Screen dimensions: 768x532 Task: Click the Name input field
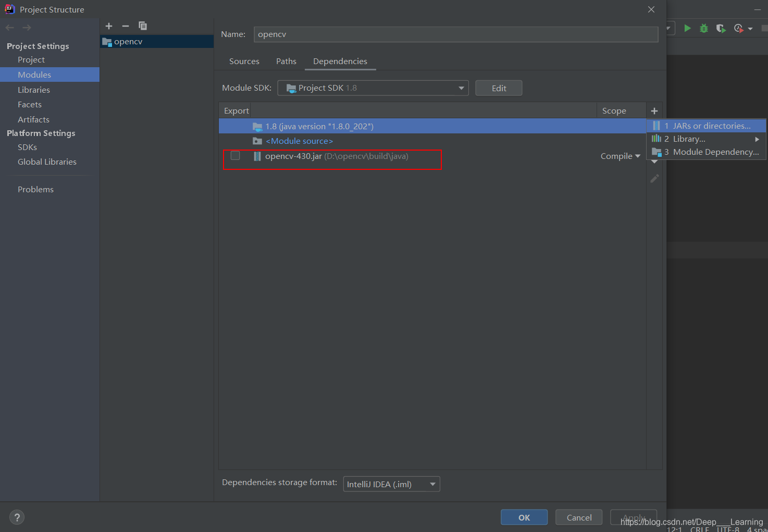456,34
